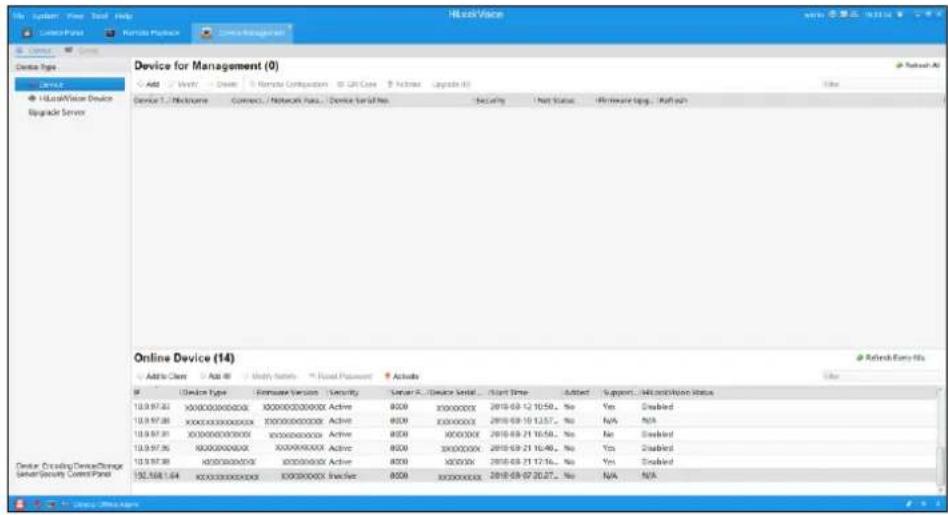Click the Remote Playback tab icon
The height and width of the screenshot is (515, 948).
(x=110, y=33)
